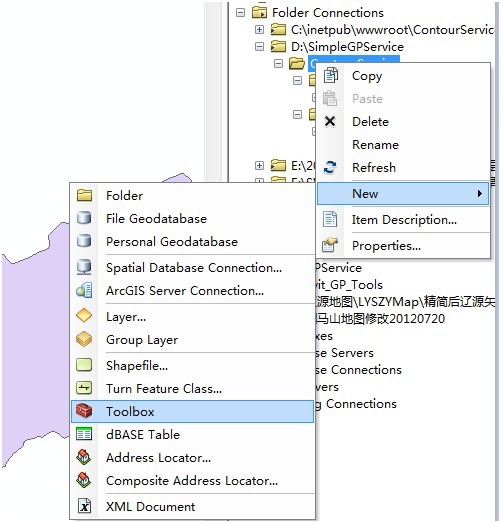Screen dimensions: 501x523
Task: Open Item Description... entry
Action: (x=403, y=219)
